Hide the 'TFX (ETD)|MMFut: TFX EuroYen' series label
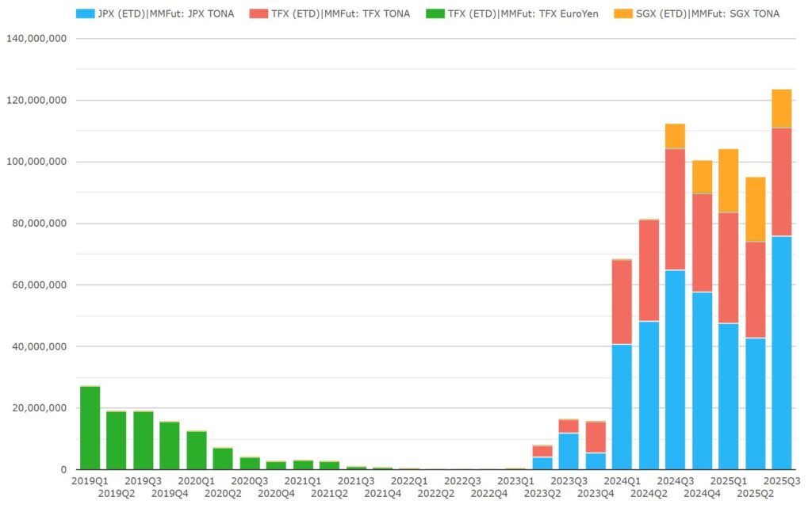 click(524, 13)
